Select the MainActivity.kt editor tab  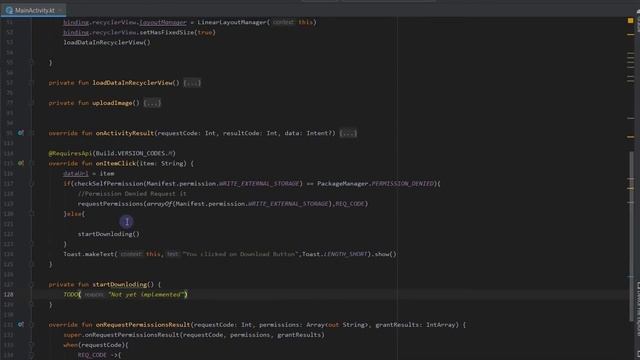tap(33, 10)
